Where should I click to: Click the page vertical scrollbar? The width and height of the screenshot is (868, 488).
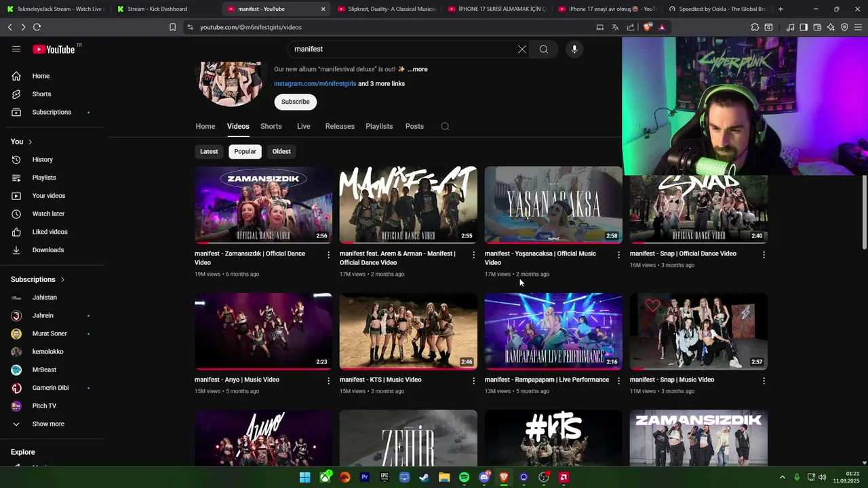[x=864, y=211]
